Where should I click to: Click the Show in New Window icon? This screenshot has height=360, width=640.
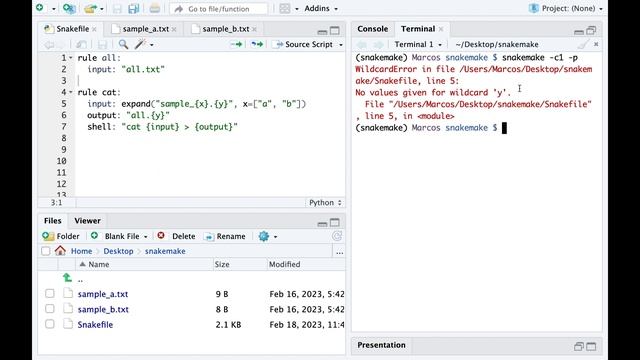pyautogui.click(x=81, y=44)
